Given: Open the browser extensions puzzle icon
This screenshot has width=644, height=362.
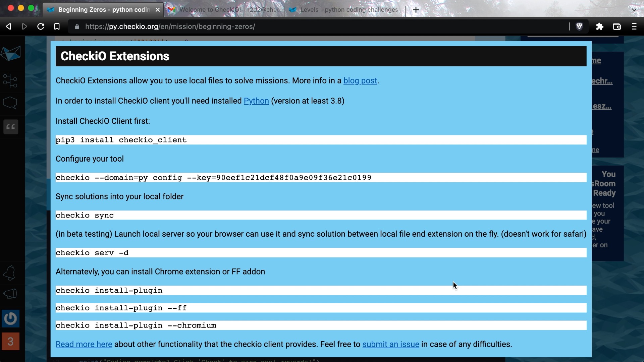Looking at the screenshot, I should click(x=600, y=26).
